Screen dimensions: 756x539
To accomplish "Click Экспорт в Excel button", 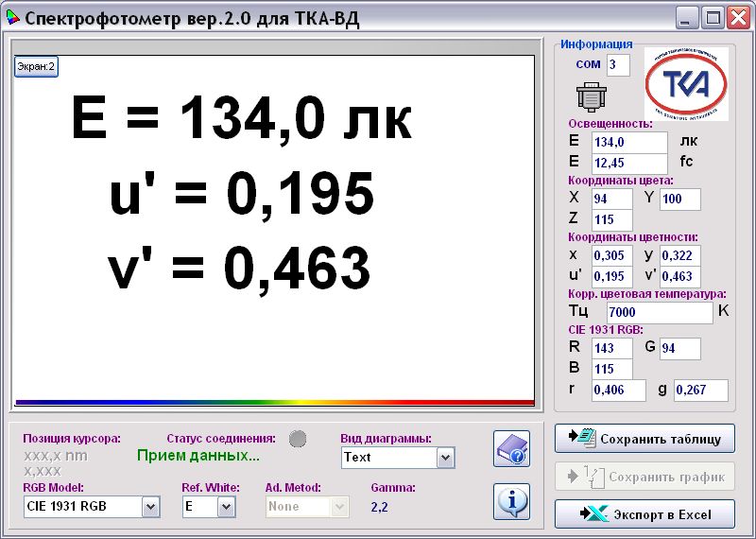I will pyautogui.click(x=644, y=513).
